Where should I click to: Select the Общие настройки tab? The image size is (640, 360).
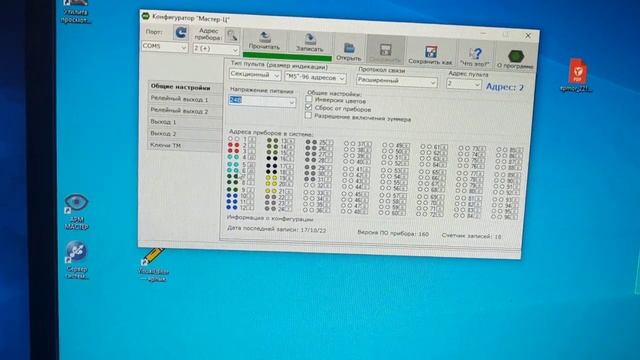coord(185,87)
